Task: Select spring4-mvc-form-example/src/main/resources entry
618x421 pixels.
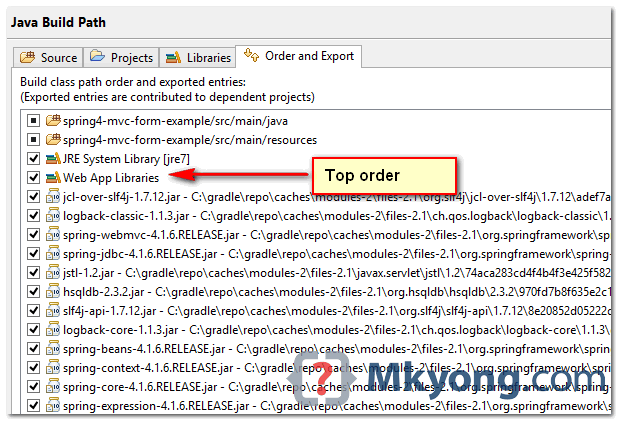Action: (190, 140)
